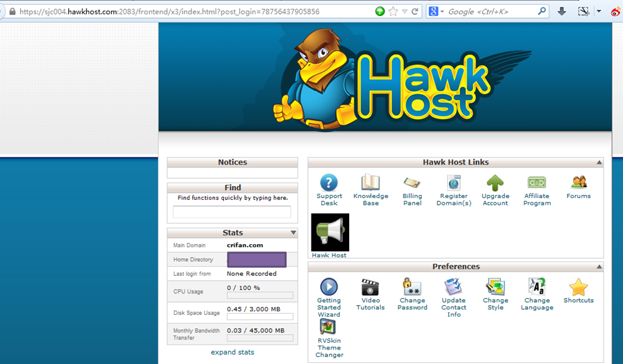Collapse the Preferences section
This screenshot has width=623, height=364.
(599, 267)
